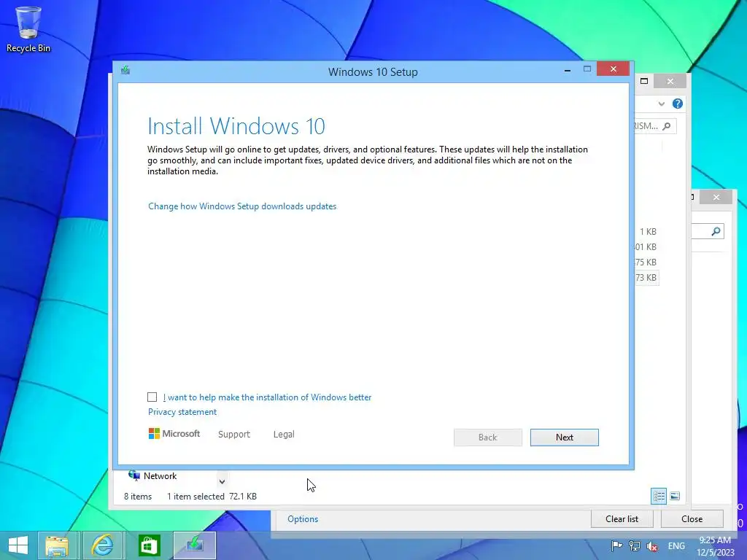Select the file row showing 1 KB
This screenshot has width=747, height=560.
648,232
